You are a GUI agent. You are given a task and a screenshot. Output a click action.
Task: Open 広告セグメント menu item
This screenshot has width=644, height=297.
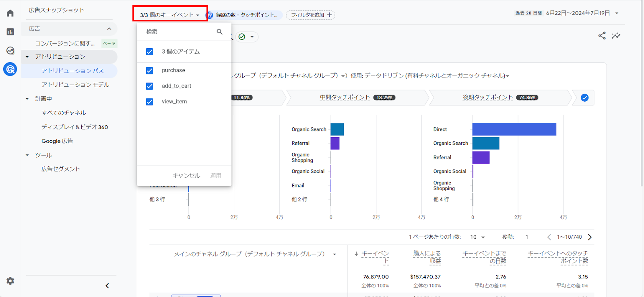pos(61,169)
